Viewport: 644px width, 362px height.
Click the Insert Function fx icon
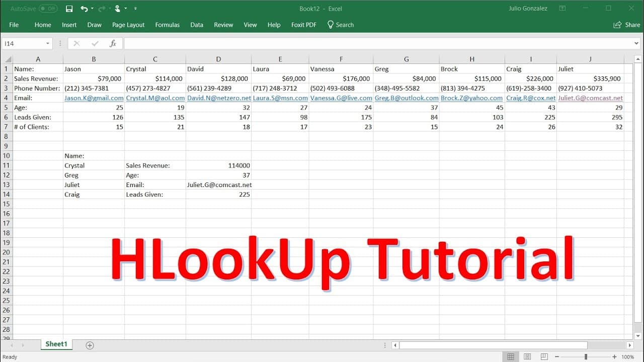pyautogui.click(x=113, y=44)
